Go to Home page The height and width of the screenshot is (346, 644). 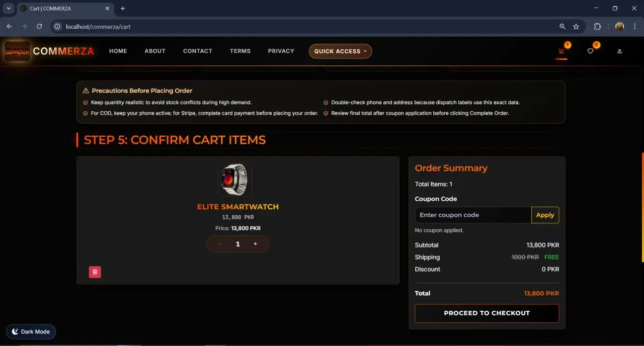coord(118,51)
